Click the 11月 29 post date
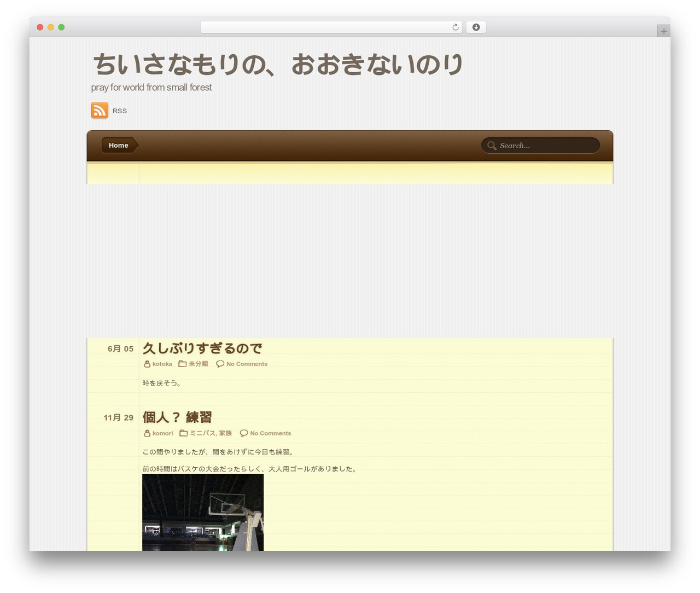Screen dimensions: 700x593 (118, 418)
